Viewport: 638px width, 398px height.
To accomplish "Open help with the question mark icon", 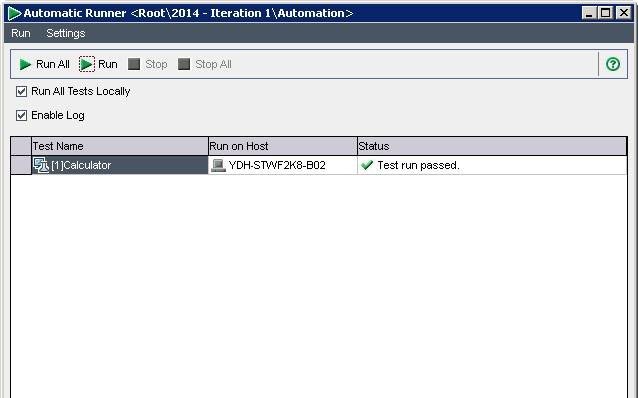I will point(613,64).
